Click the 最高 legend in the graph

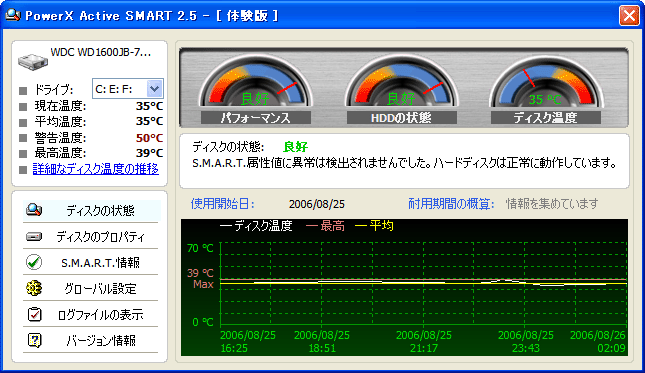(x=325, y=226)
